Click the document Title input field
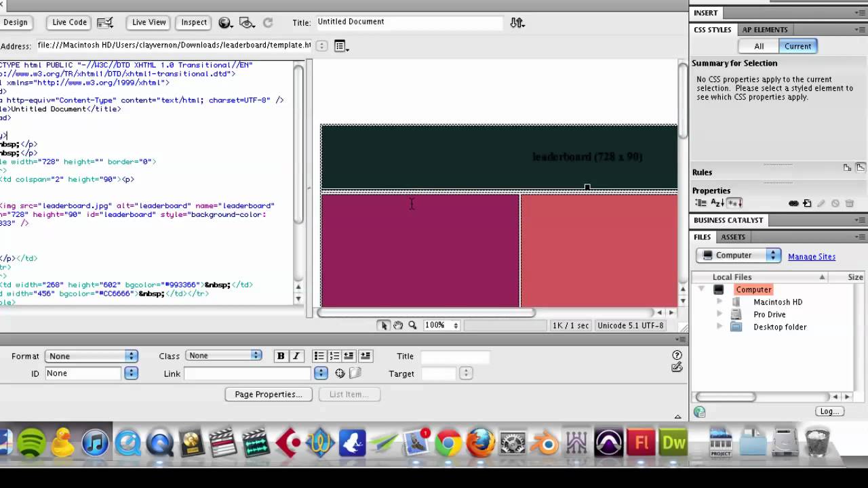Screen dimensions: 868x488 411,22
